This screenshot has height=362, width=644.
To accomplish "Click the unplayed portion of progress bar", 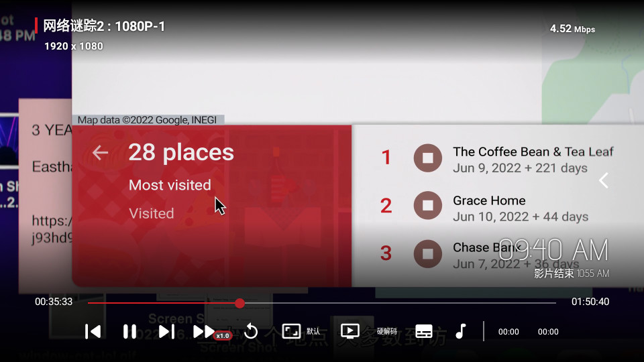I will 402,303.
